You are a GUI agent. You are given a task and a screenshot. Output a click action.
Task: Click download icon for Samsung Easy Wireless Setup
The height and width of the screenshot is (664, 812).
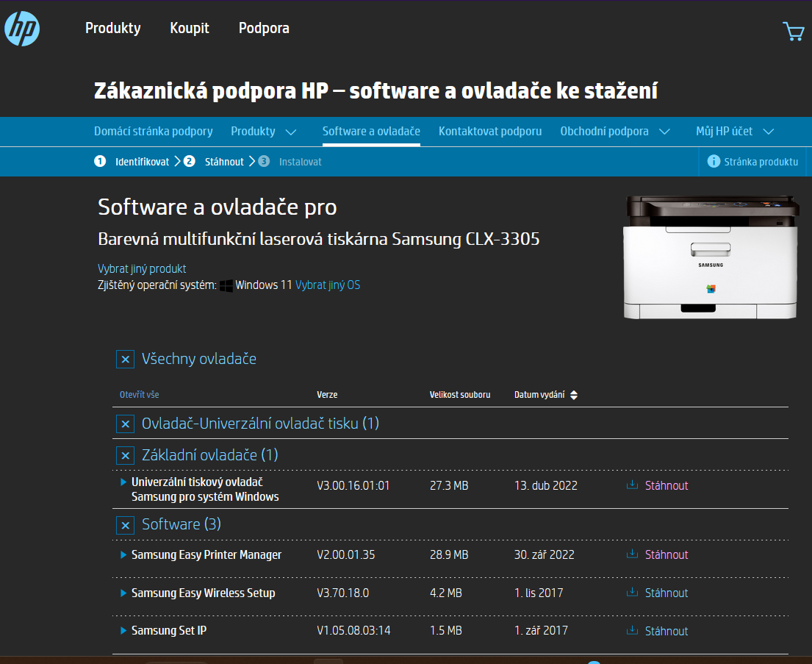[631, 593]
